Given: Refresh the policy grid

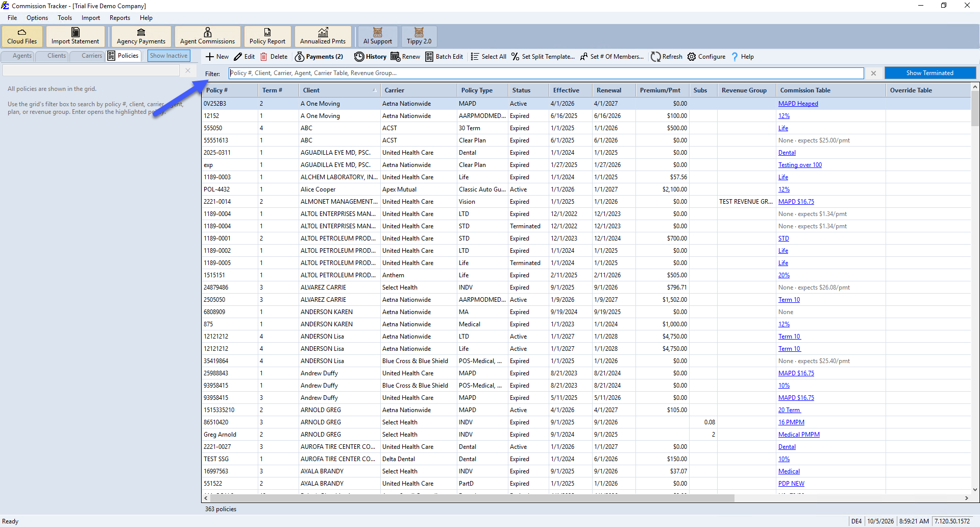Looking at the screenshot, I should coord(667,57).
